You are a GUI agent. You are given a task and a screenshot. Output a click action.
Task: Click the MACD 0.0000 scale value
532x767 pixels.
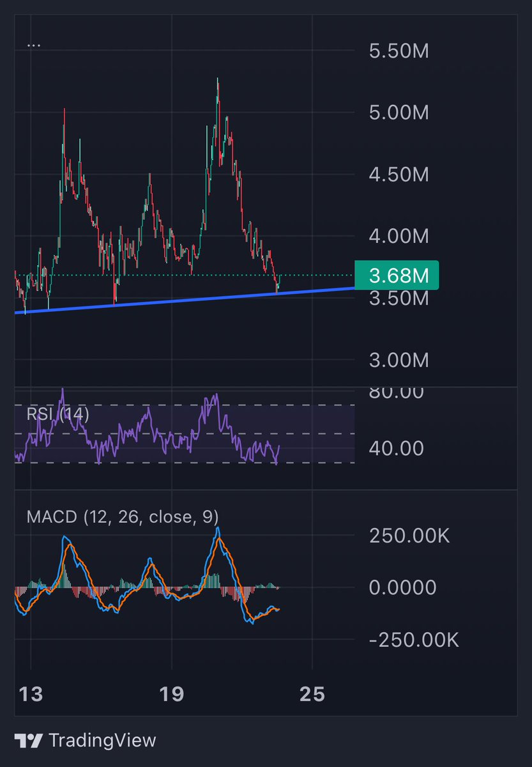click(x=402, y=587)
